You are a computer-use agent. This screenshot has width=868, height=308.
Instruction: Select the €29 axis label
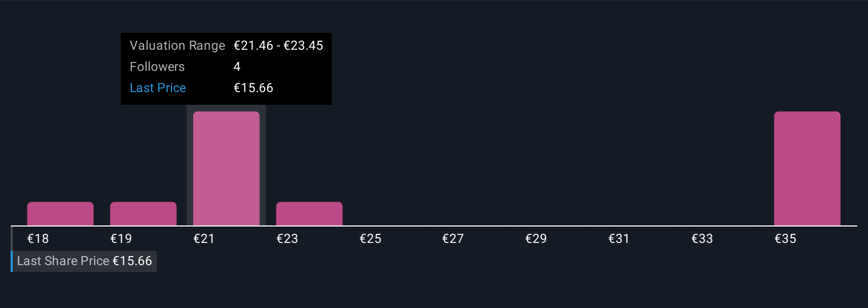(x=536, y=239)
